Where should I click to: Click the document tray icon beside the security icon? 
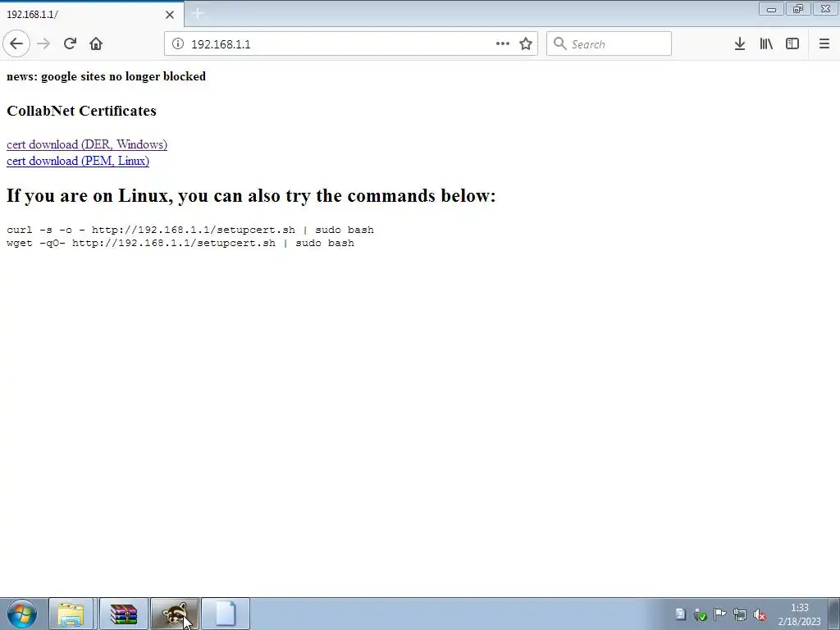pyautogui.click(x=680, y=614)
